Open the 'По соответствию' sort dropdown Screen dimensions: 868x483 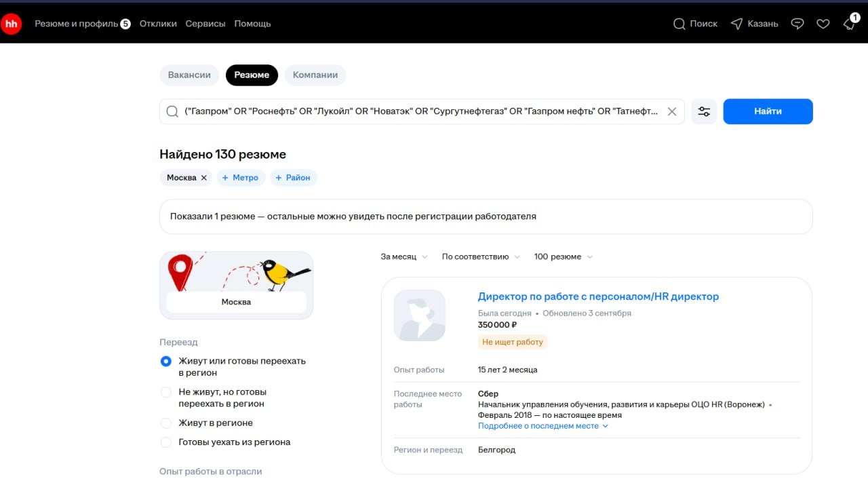pyautogui.click(x=481, y=257)
